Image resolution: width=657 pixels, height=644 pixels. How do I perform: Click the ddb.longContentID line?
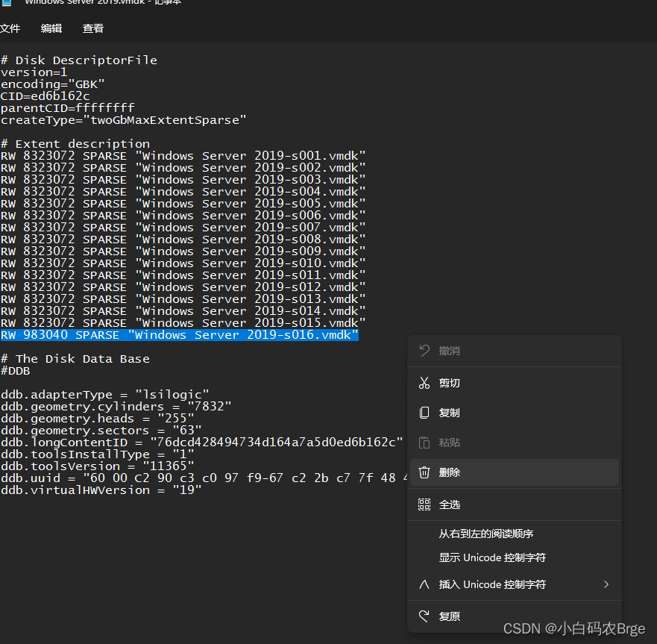coord(202,443)
